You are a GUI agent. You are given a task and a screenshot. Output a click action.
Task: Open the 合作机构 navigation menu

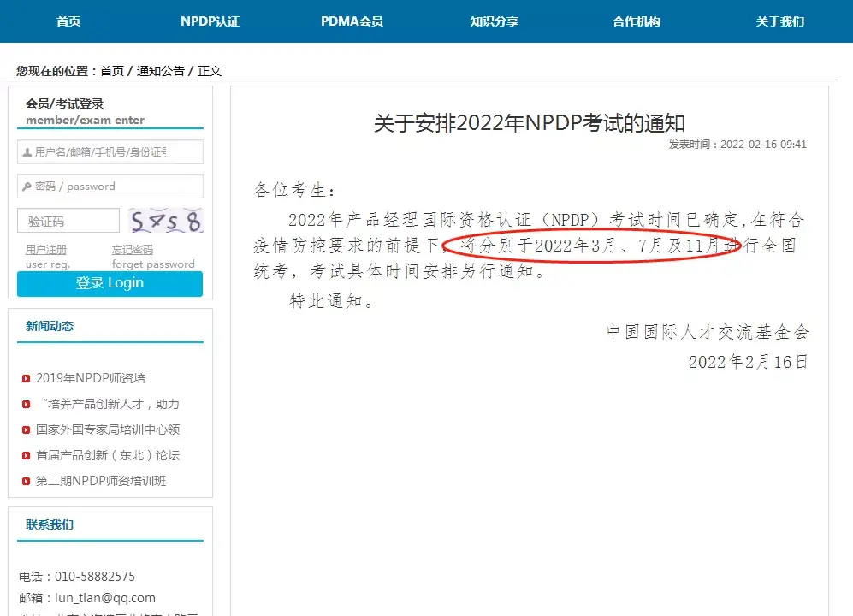tap(637, 21)
